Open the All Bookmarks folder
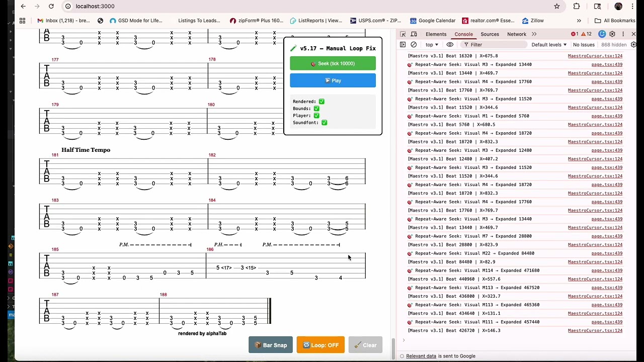Image resolution: width=644 pixels, height=362 pixels. click(x=615, y=21)
